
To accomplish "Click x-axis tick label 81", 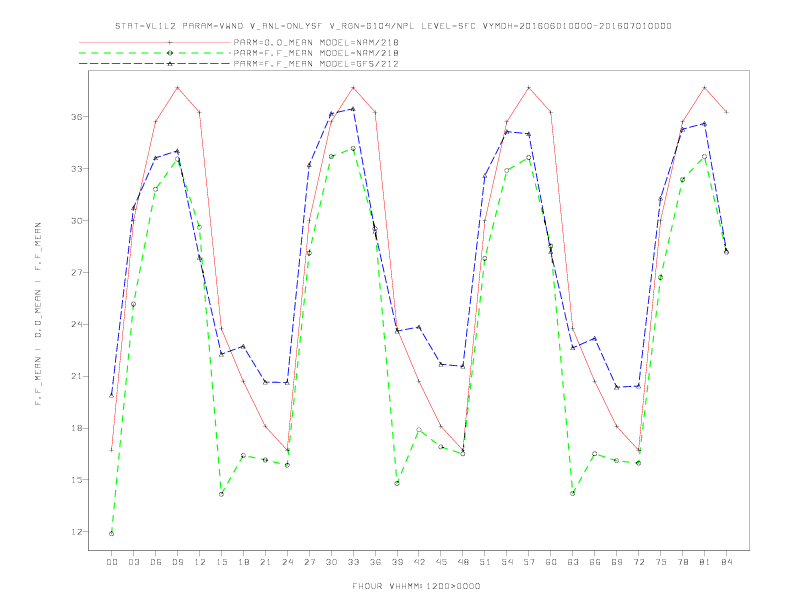I will (705, 562).
